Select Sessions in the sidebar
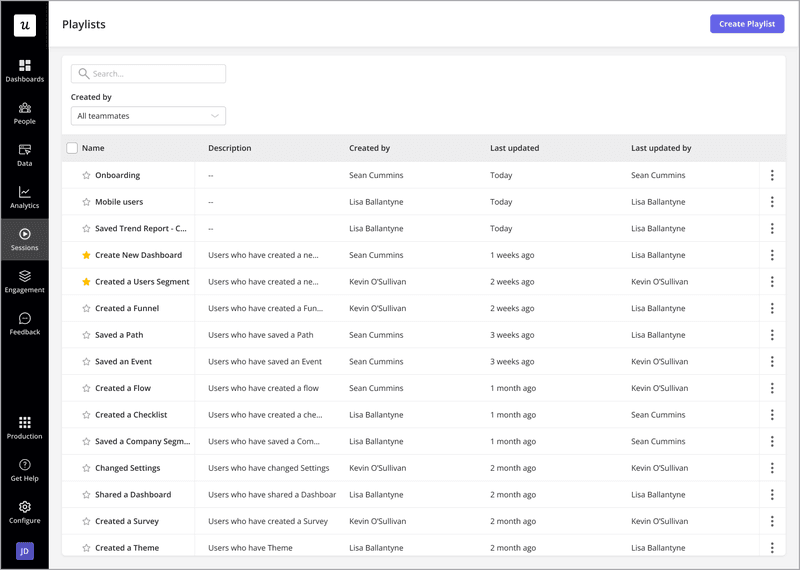 pos(24,239)
